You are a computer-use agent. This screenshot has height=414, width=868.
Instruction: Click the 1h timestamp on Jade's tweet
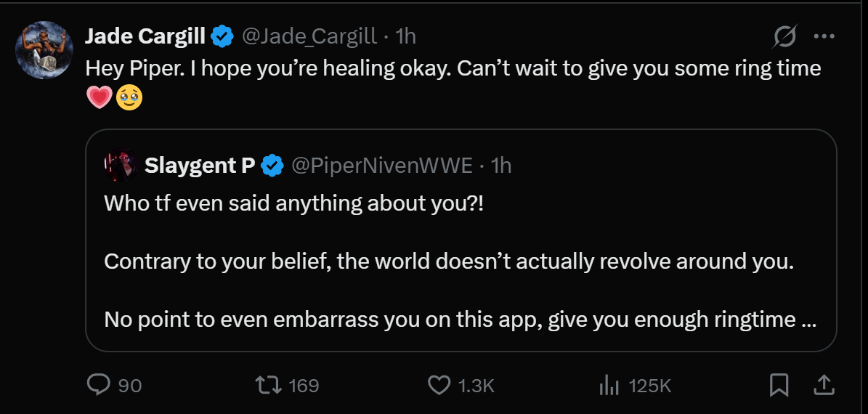406,36
